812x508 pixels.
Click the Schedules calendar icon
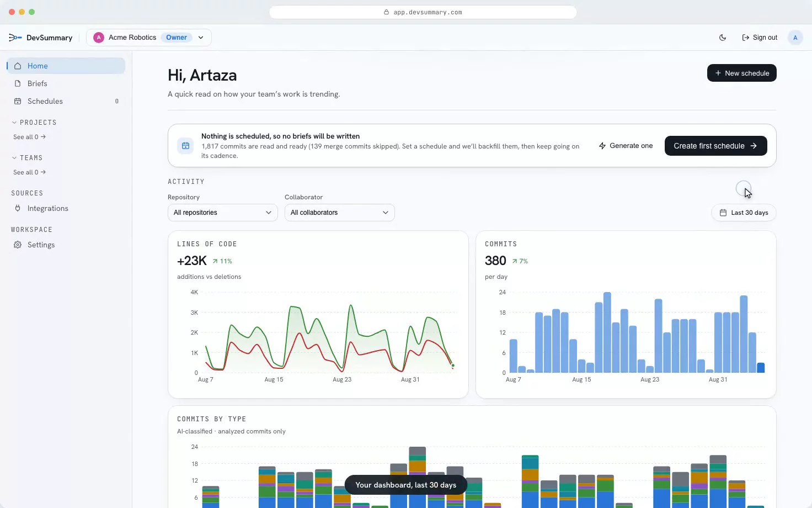click(x=18, y=101)
